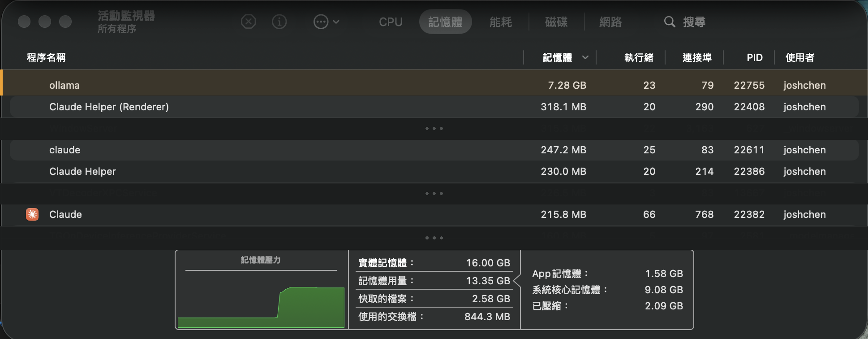Click the 搜尋 search field
The image size is (868, 339).
coord(694,22)
